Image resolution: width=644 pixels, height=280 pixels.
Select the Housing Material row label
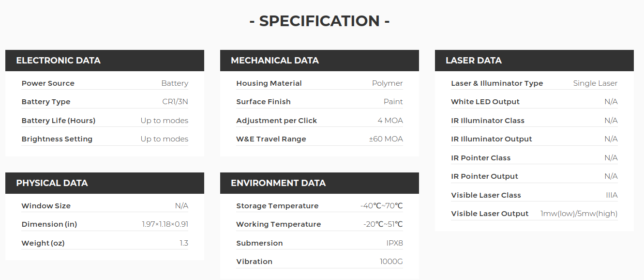269,83
